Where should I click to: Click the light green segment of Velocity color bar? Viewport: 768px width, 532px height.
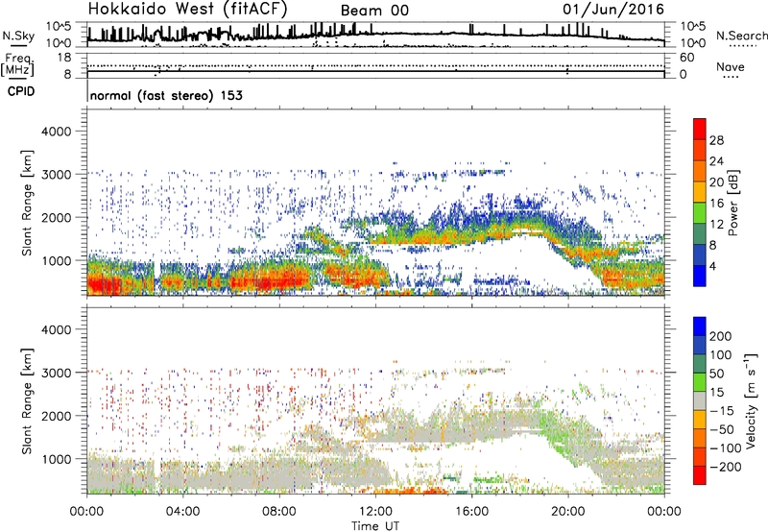click(700, 382)
